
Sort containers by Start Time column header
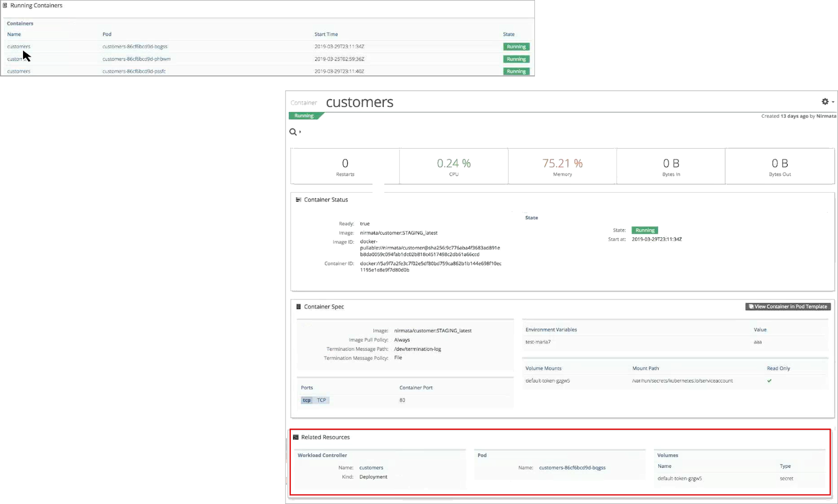point(326,35)
